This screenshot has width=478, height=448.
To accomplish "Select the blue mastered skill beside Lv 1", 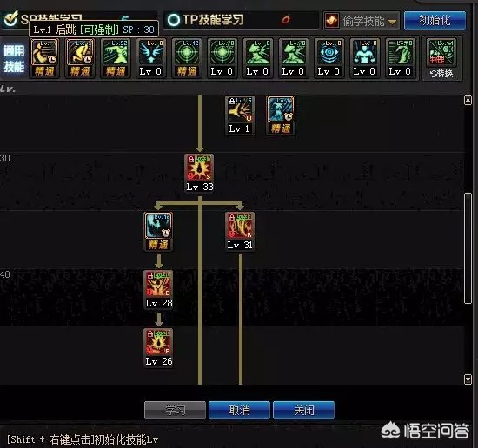I will click(281, 109).
